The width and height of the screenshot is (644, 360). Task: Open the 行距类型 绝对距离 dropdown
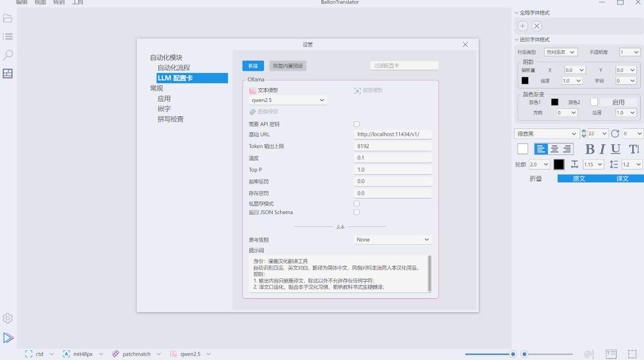click(560, 52)
